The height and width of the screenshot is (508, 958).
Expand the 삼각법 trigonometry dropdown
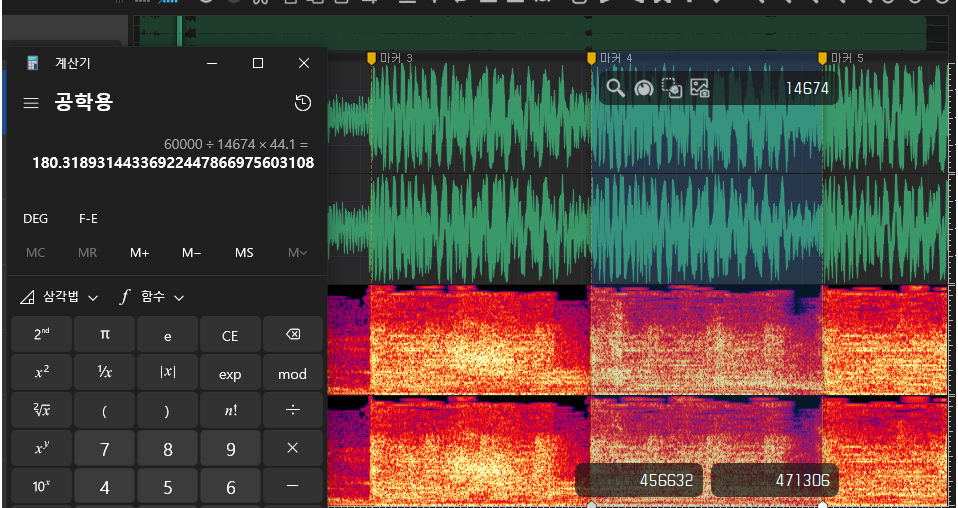point(59,297)
